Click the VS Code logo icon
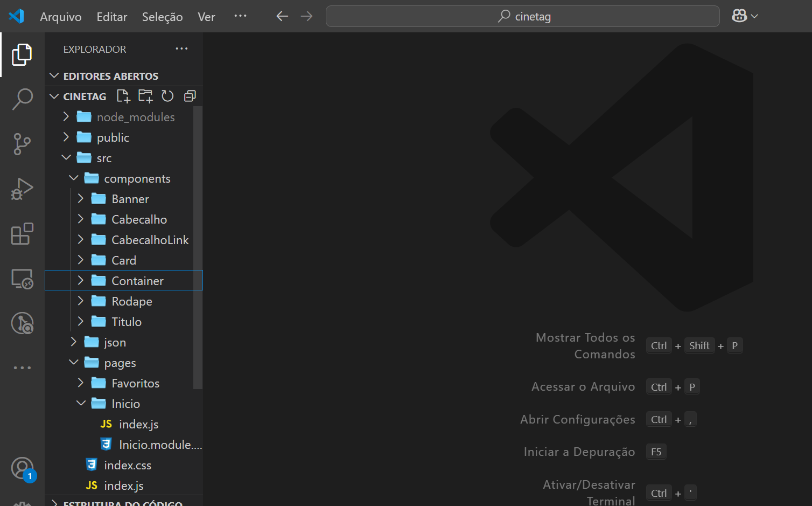 point(16,16)
